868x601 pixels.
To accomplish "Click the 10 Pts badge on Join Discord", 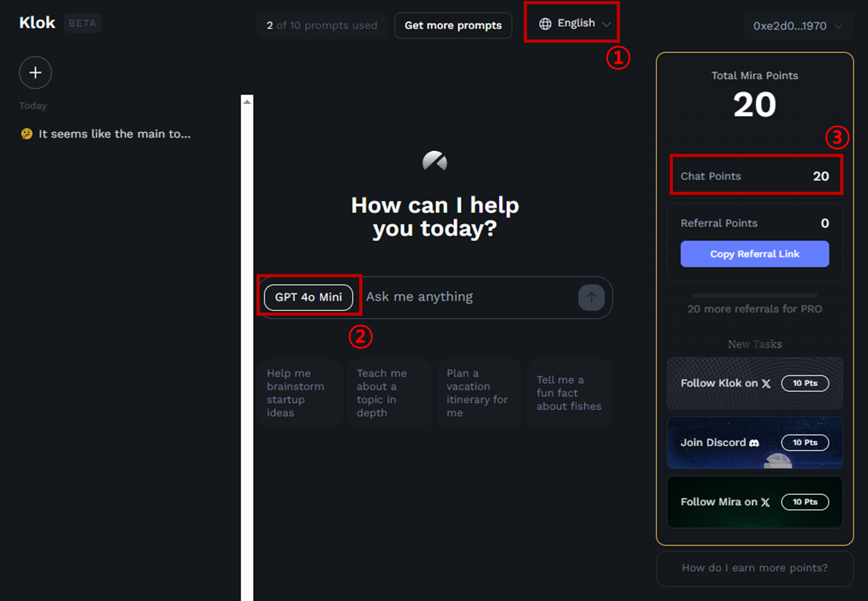I will [x=805, y=443].
